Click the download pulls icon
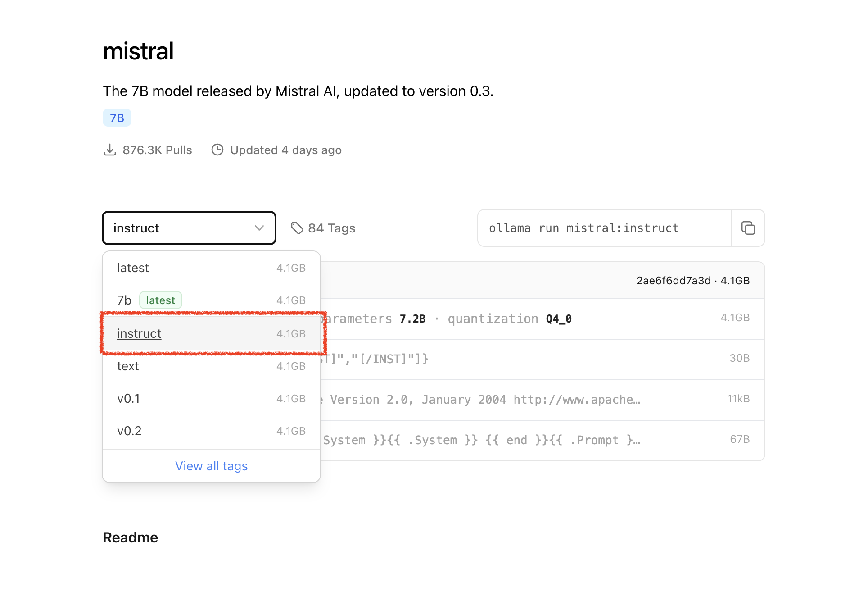 109,150
